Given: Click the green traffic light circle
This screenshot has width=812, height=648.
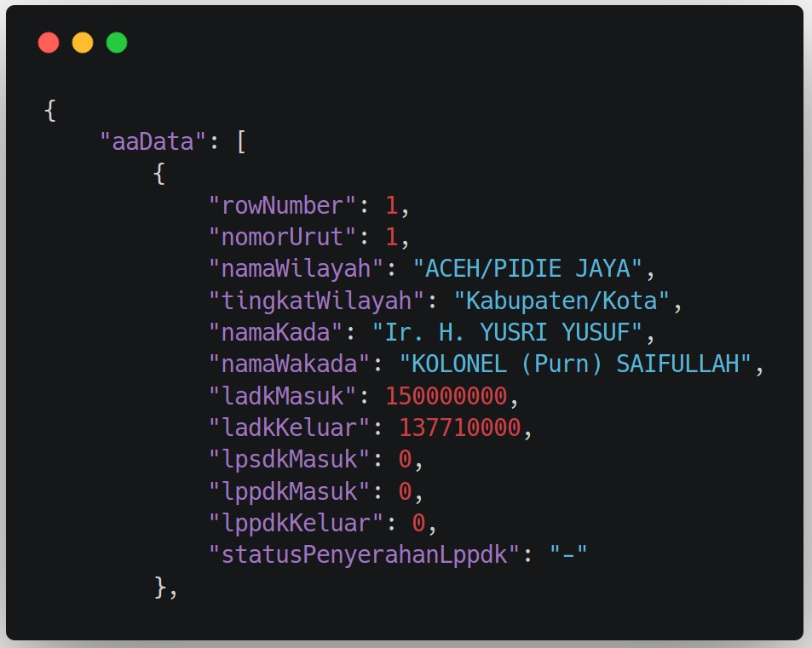Looking at the screenshot, I should click(117, 42).
